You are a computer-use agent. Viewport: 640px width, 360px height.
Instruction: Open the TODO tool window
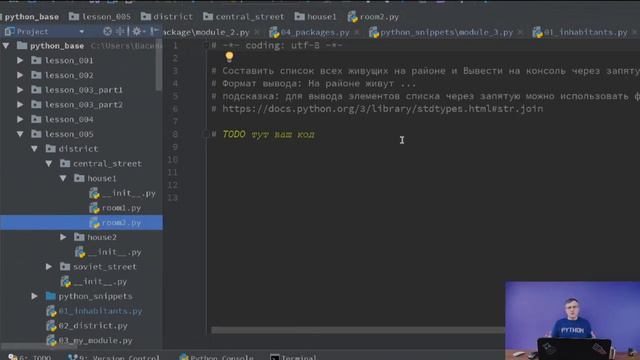click(x=29, y=357)
